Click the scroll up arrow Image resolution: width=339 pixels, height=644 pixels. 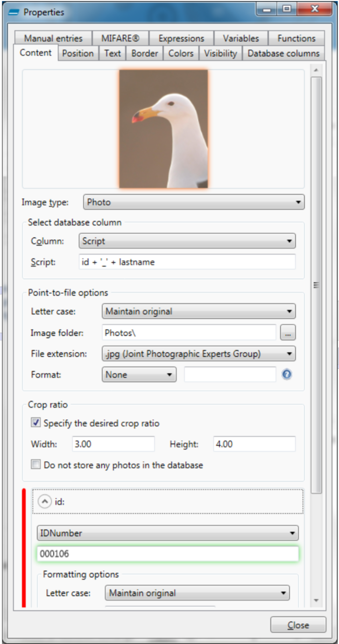coord(316,71)
